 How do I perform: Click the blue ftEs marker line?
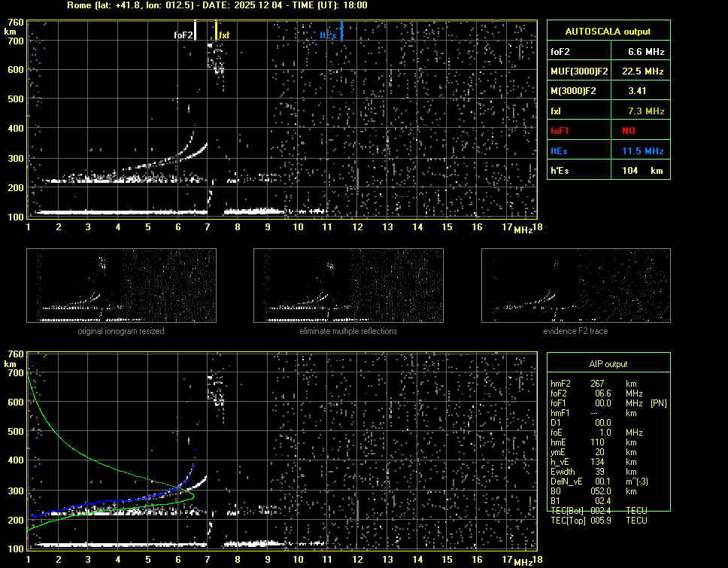[x=341, y=30]
